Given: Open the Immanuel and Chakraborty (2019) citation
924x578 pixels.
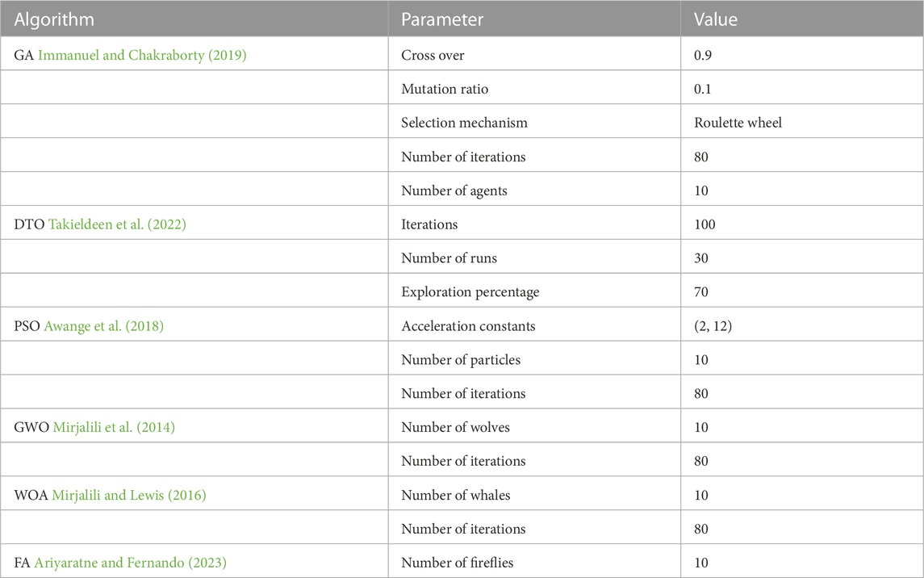Looking at the screenshot, I should pos(142,56).
